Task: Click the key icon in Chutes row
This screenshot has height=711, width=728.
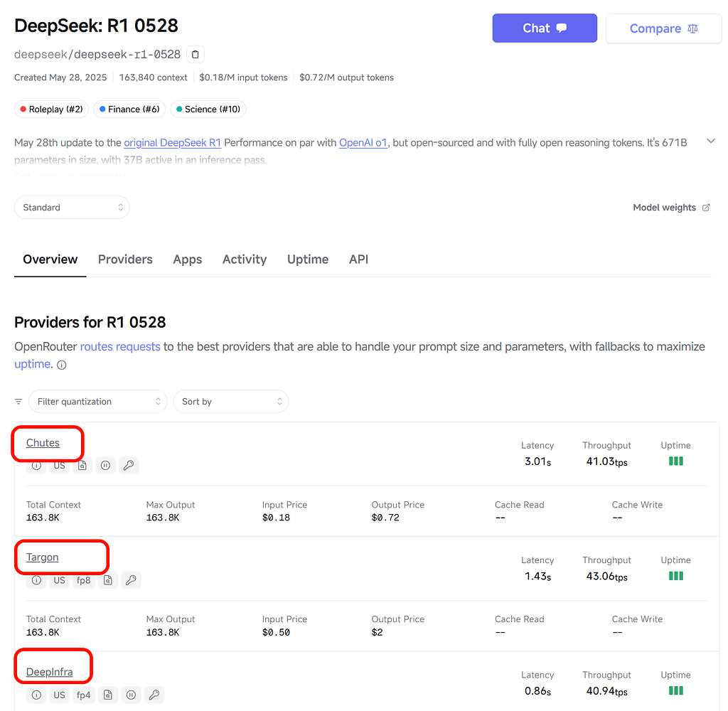Action: pos(129,465)
